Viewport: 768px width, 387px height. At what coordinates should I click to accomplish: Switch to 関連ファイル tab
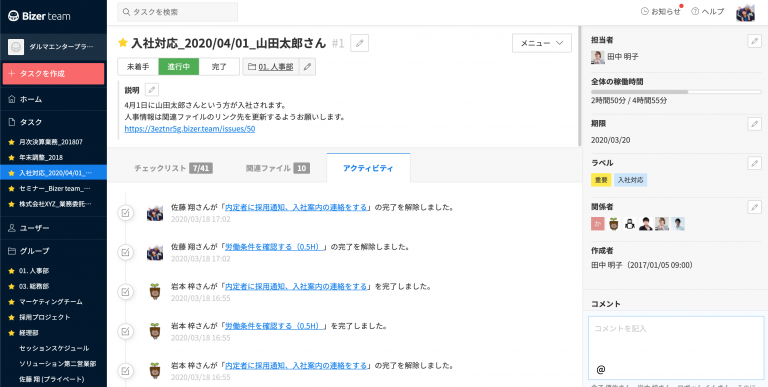click(278, 168)
